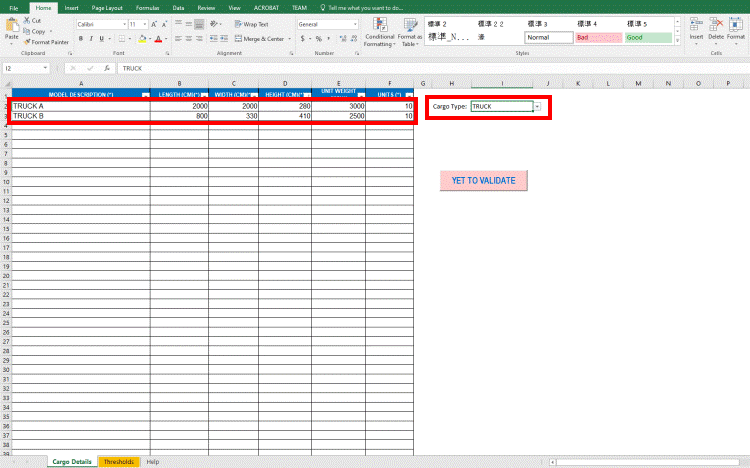Viewport: 750px width, 468px height.
Task: Expand the font name Calibri dropdown
Action: click(x=122, y=24)
